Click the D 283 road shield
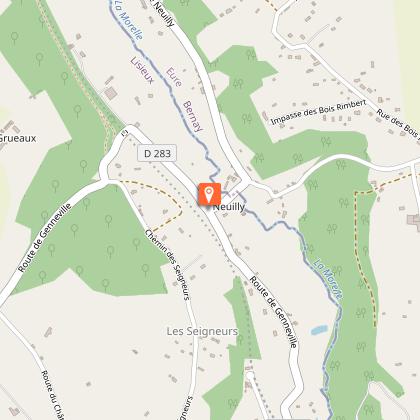The width and height of the screenshot is (420, 420). tap(157, 153)
